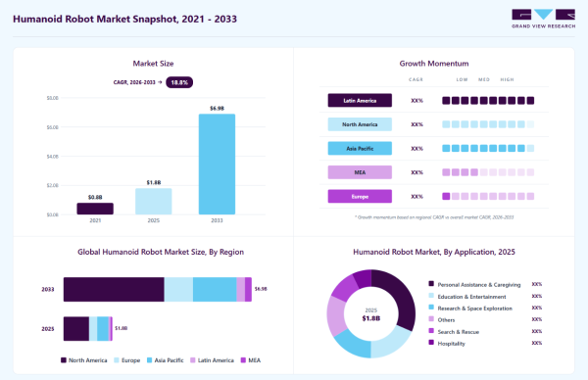Click the Europe legend swatch
This screenshot has height=380, width=588.
[117, 360]
